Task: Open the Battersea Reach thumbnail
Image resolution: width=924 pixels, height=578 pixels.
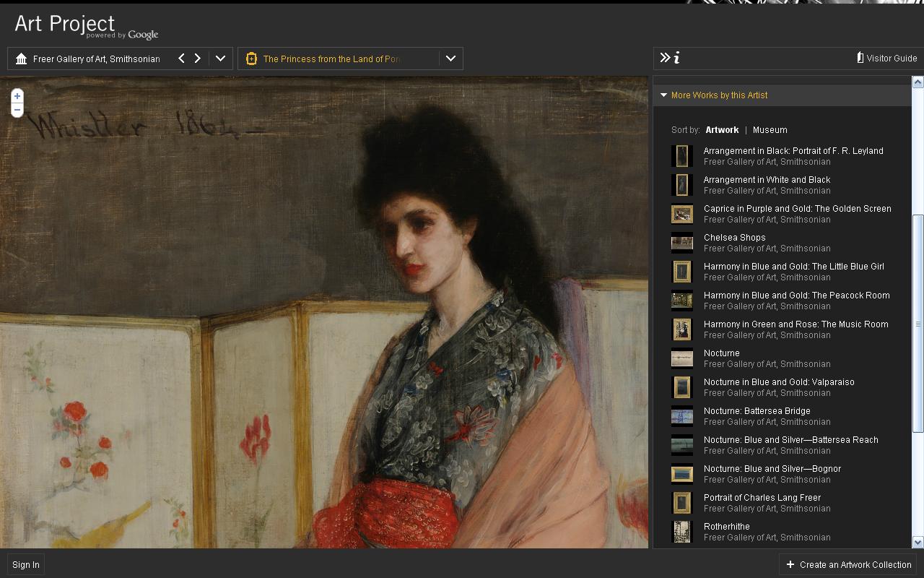Action: click(x=681, y=445)
